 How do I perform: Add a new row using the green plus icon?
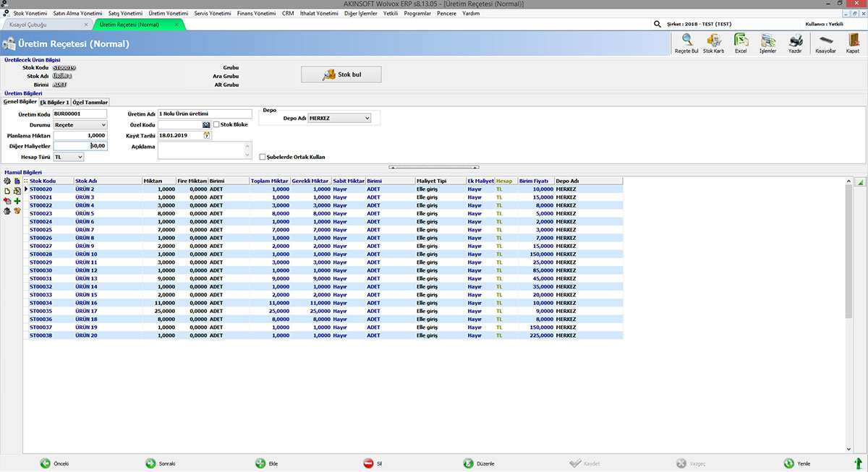(x=17, y=201)
